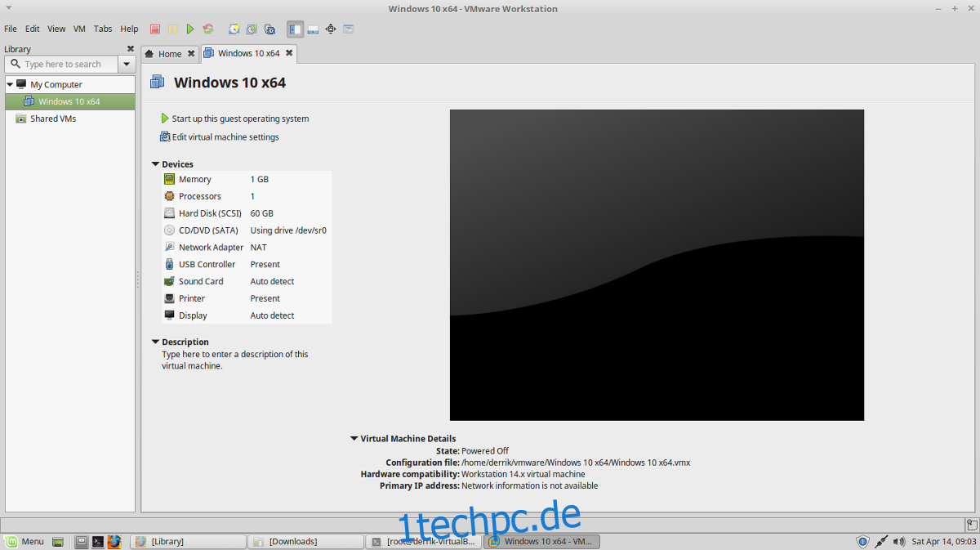Click 'Using drive /dev/sr0' value

click(x=288, y=230)
